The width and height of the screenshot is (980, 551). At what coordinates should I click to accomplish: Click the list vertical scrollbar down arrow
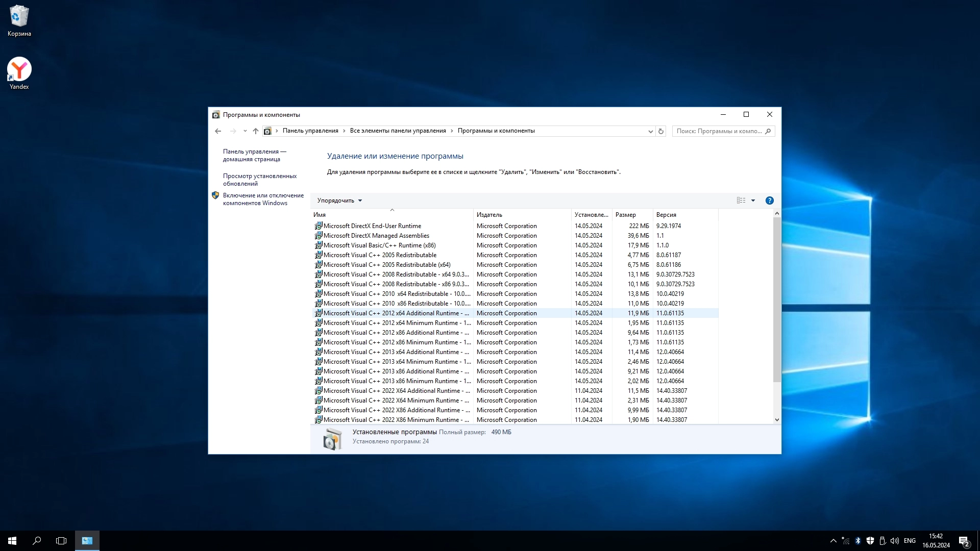click(777, 420)
